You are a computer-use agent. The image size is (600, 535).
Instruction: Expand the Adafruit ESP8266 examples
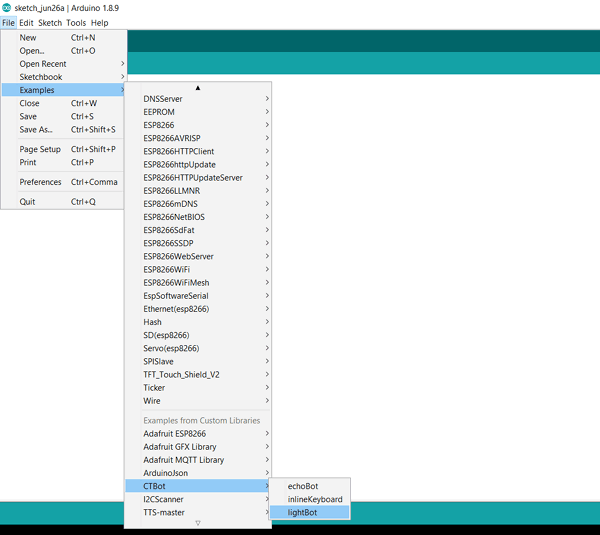[198, 433]
